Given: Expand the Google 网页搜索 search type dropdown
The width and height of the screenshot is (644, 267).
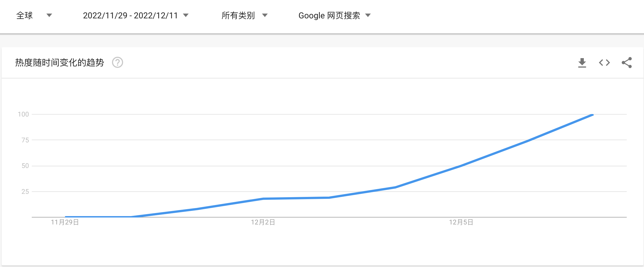Looking at the screenshot, I should click(335, 16).
